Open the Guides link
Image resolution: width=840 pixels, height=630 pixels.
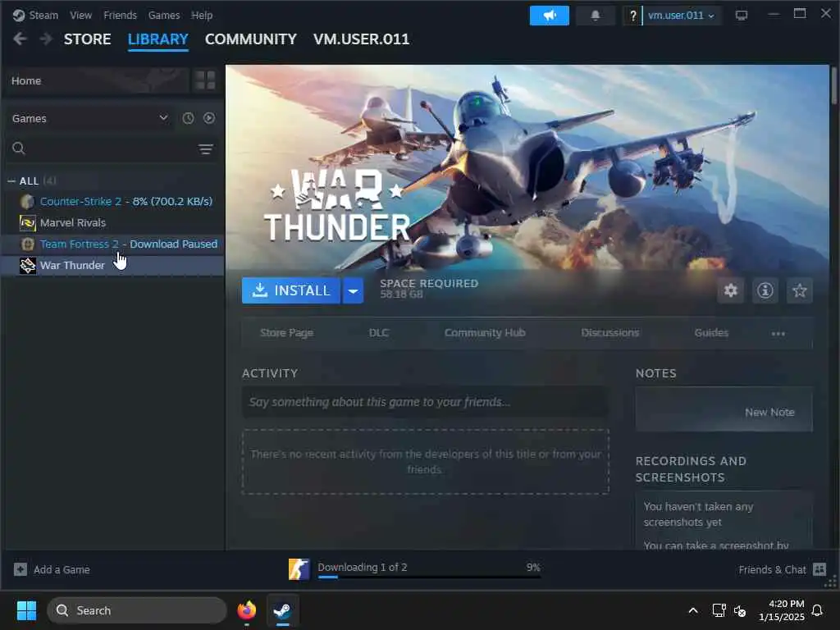[x=711, y=333]
